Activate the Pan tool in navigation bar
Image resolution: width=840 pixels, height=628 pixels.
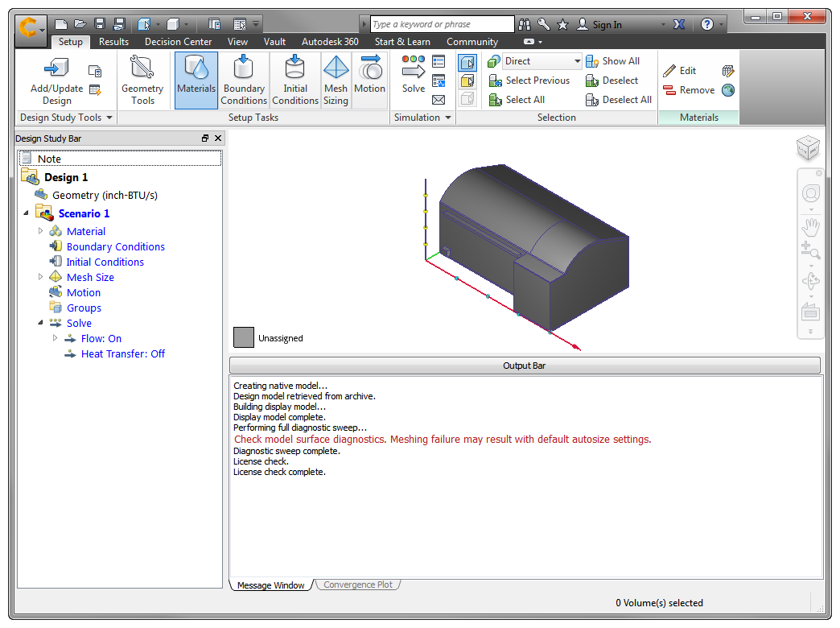(810, 228)
